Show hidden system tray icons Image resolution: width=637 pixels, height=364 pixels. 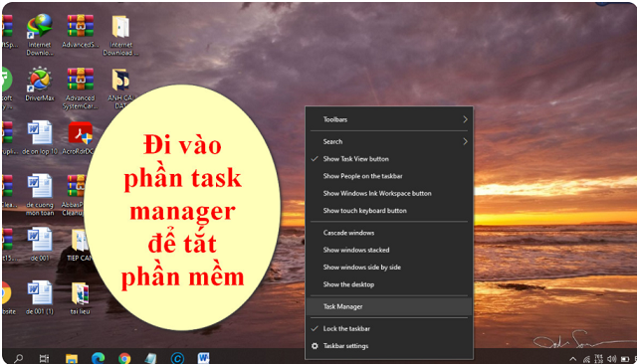point(573,359)
